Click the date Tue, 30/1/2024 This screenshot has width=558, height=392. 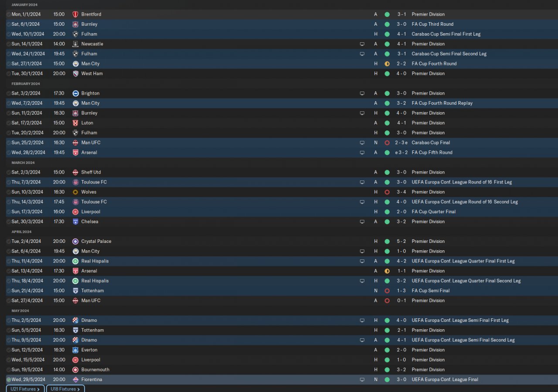click(27, 74)
